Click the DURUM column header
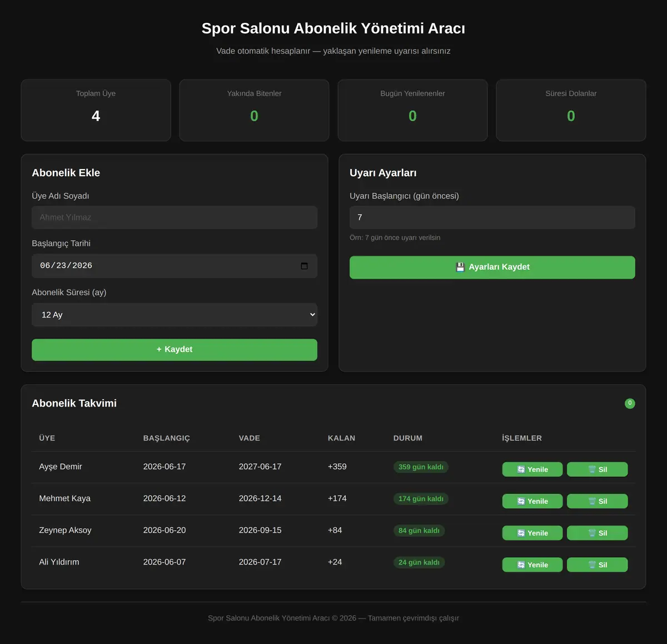This screenshot has height=644, width=667. 408,438
